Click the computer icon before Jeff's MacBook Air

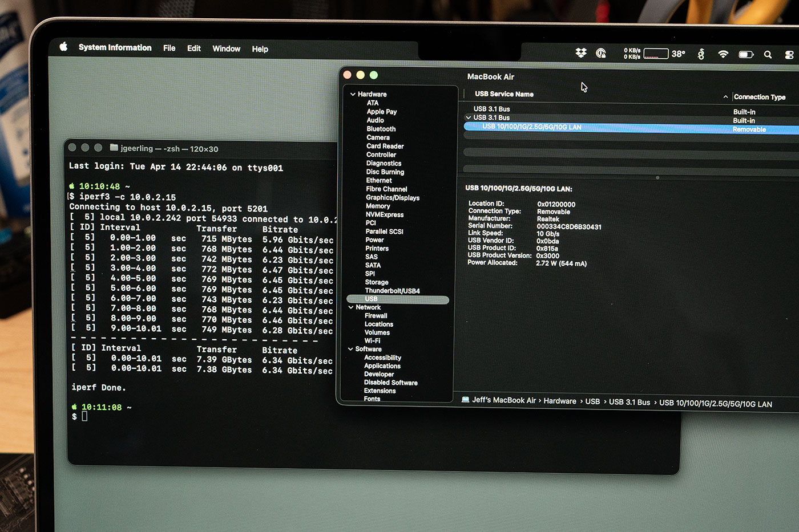pos(465,400)
